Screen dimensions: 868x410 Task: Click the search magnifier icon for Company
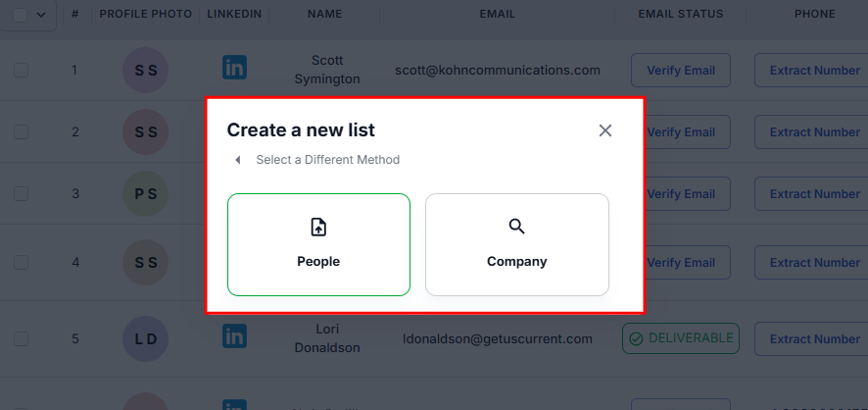click(516, 227)
